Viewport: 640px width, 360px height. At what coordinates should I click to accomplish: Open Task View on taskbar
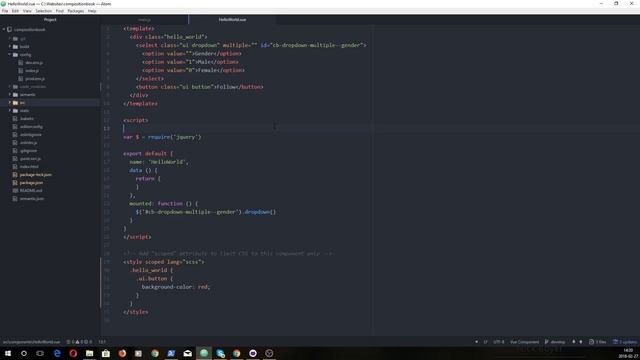40,353
